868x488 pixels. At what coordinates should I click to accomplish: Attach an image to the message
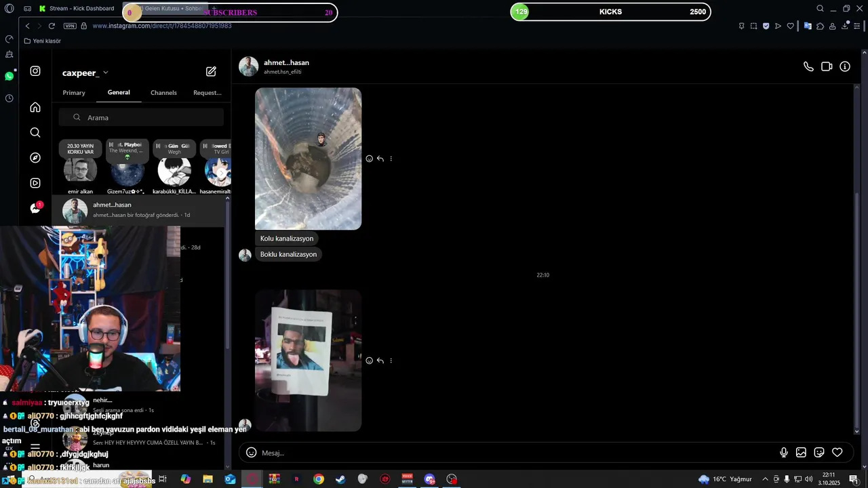801,453
